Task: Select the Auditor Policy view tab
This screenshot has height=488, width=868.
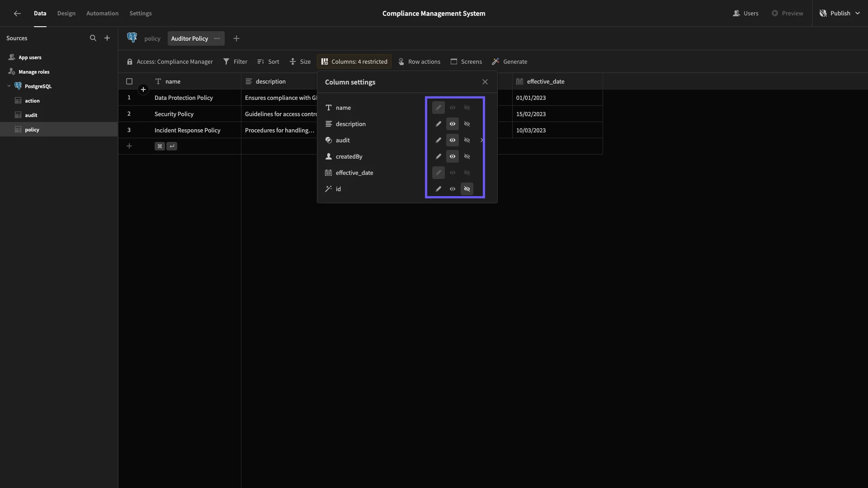Action: [x=189, y=39]
